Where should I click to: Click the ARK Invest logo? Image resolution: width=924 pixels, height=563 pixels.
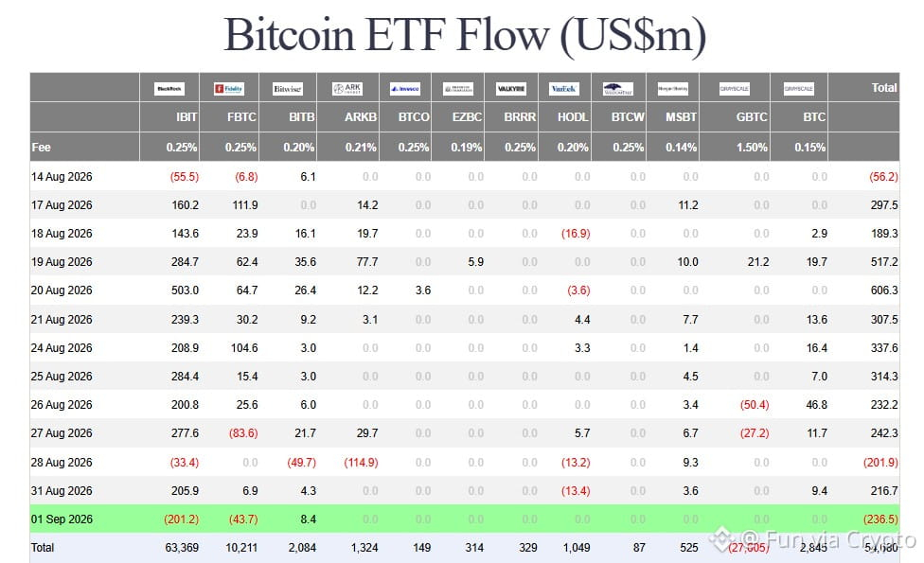347,88
